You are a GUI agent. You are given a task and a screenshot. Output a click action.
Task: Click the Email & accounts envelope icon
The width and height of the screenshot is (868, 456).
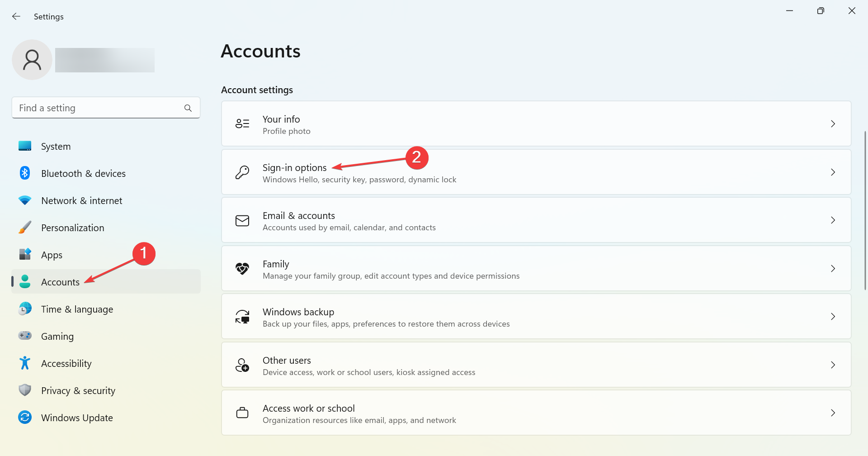(242, 220)
